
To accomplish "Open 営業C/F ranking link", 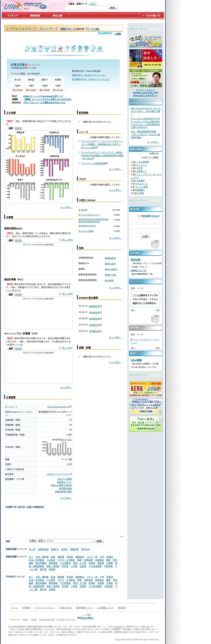I will (x=55, y=549).
